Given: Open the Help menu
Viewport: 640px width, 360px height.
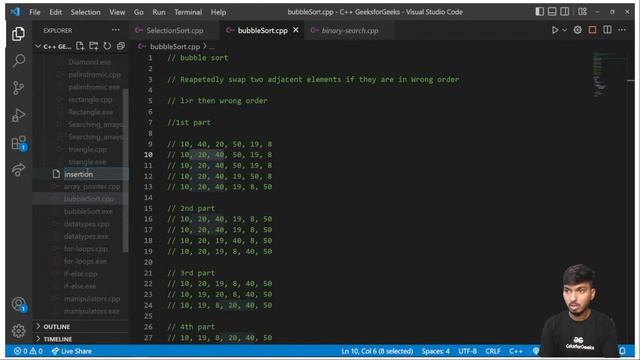Looking at the screenshot, I should [218, 12].
